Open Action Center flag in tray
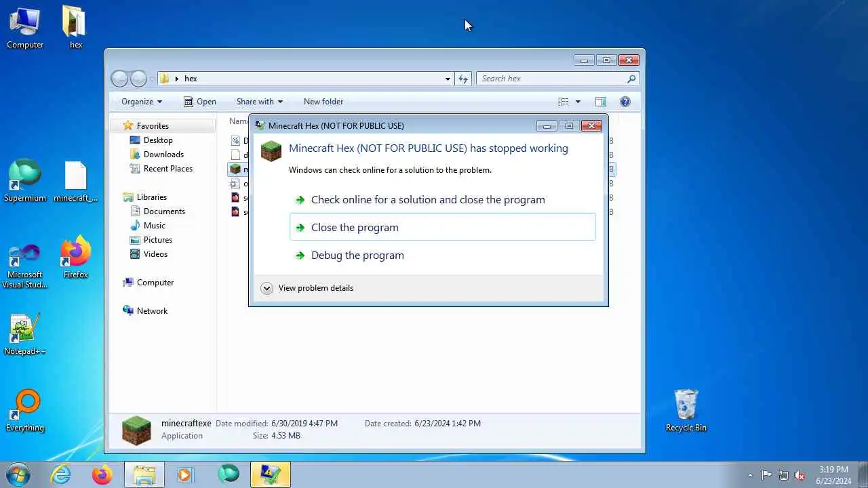The width and height of the screenshot is (868, 488). tap(766, 475)
